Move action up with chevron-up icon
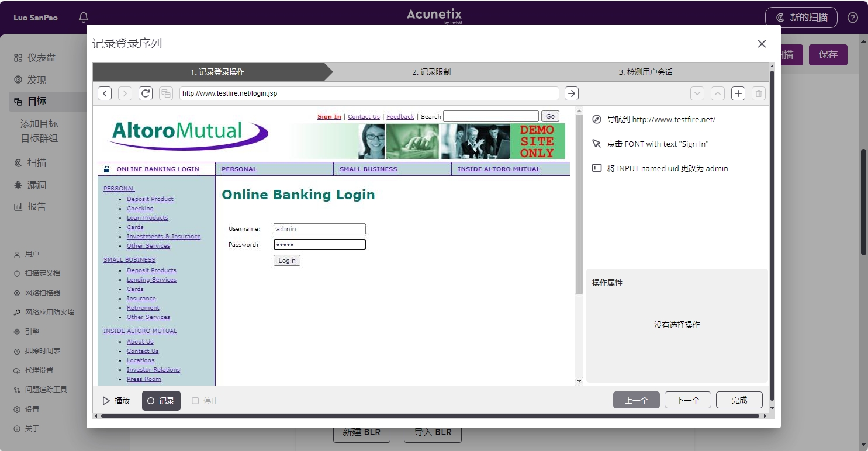868x451 pixels. click(718, 93)
